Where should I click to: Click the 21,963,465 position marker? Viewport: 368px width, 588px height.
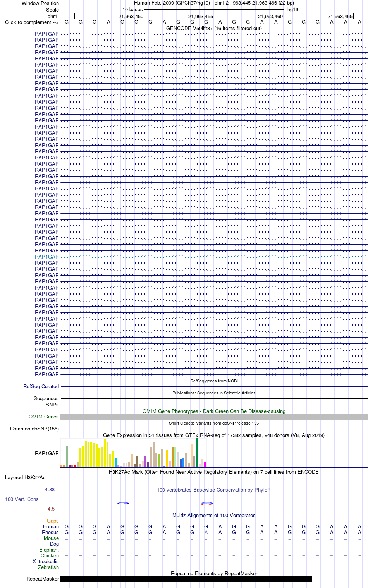pos(340,16)
